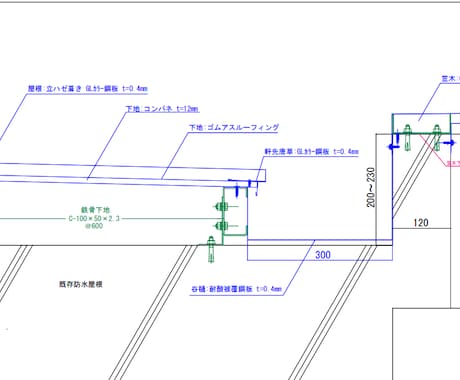Click the label '屋根:立ハゼ葺き ガルバー鋼板 t=0.4mm'
The width and height of the screenshot is (460, 380).
click(x=88, y=89)
